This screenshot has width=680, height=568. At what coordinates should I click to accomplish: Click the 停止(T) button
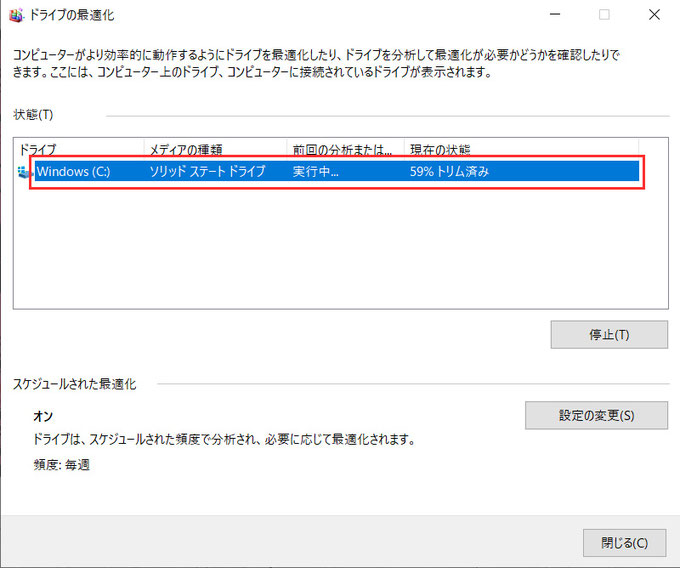tap(609, 334)
